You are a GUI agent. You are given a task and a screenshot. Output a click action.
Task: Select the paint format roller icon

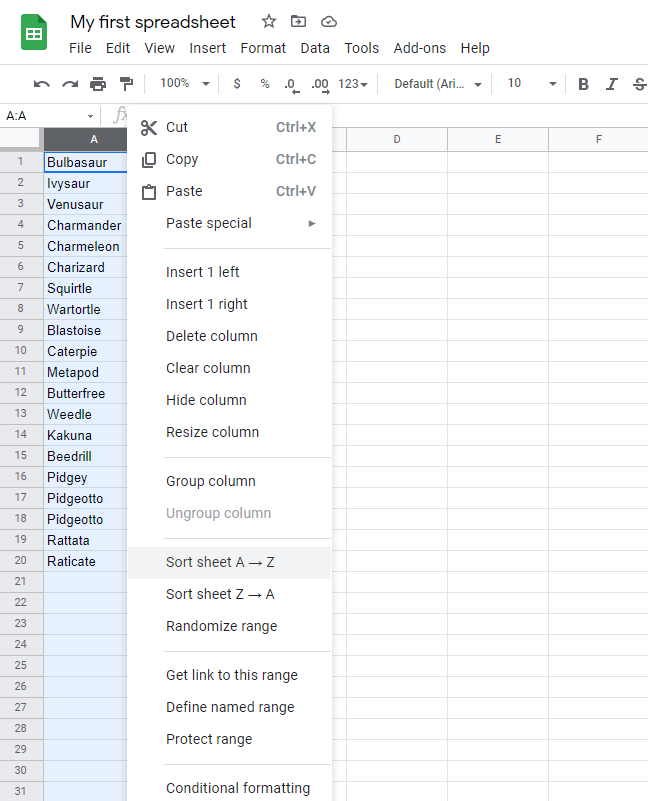[126, 84]
